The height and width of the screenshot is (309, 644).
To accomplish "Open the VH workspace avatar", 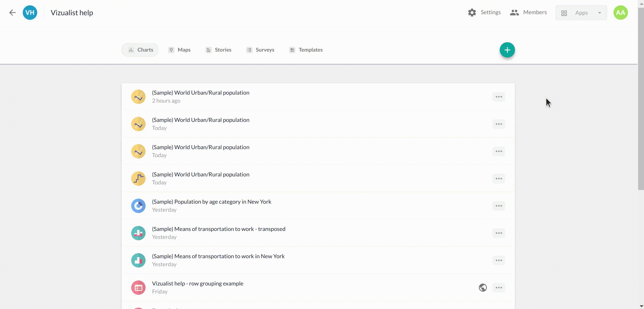I will 30,13.
